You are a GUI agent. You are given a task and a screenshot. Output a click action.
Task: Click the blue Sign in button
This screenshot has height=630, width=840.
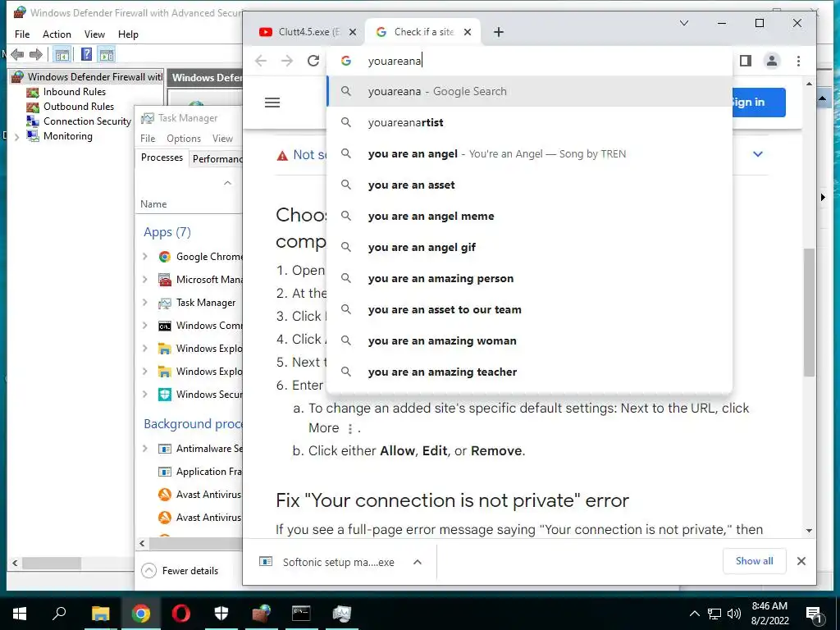point(759,103)
